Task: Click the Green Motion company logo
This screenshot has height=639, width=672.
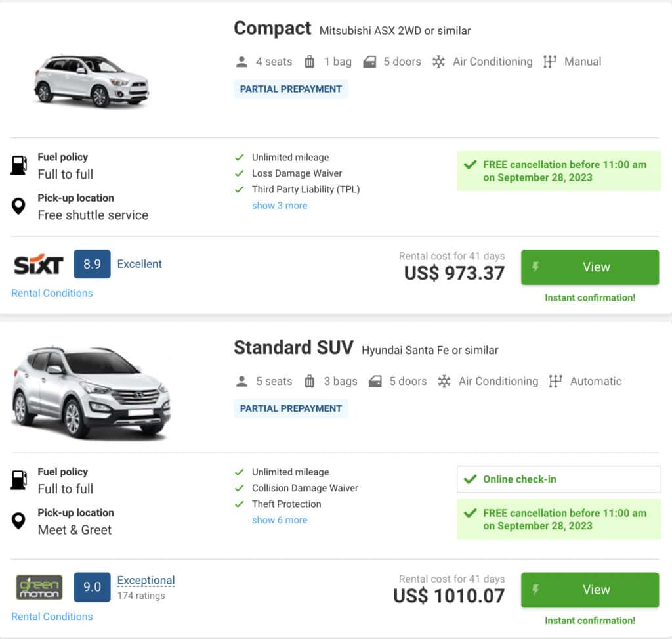Action: [38, 587]
